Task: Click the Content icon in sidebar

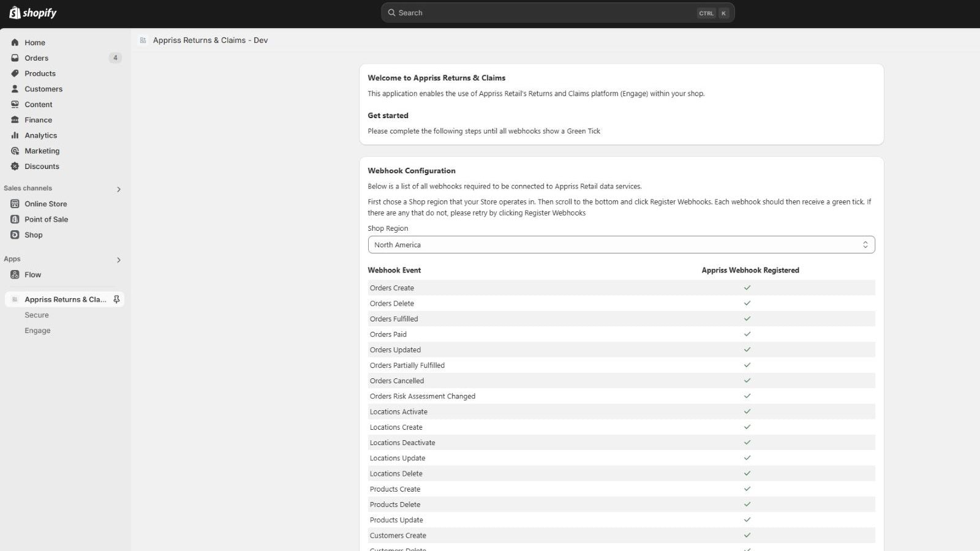Action: tap(15, 104)
